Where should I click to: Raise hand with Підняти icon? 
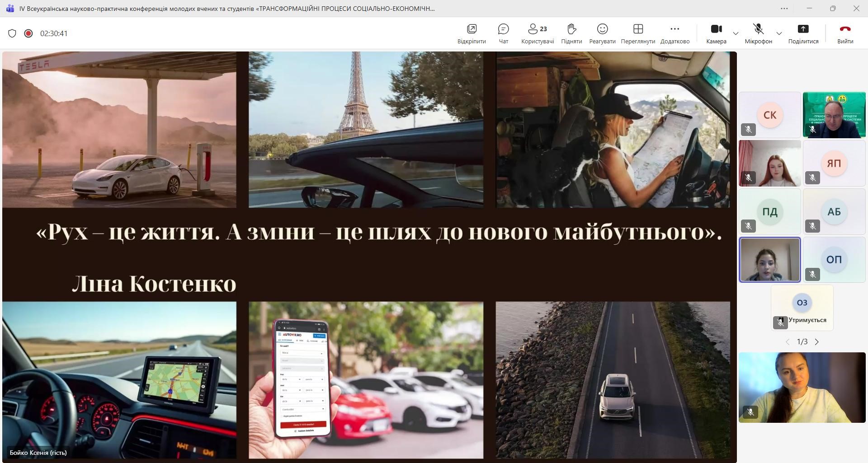[571, 33]
